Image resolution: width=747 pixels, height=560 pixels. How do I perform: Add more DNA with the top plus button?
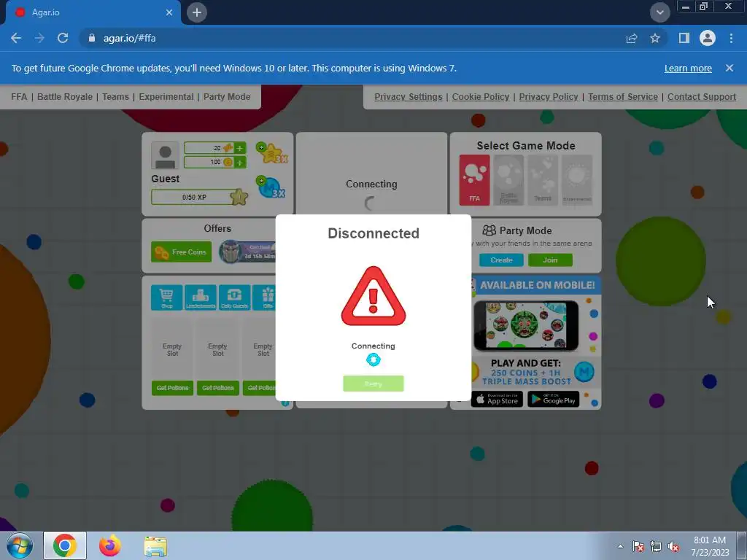tap(239, 148)
